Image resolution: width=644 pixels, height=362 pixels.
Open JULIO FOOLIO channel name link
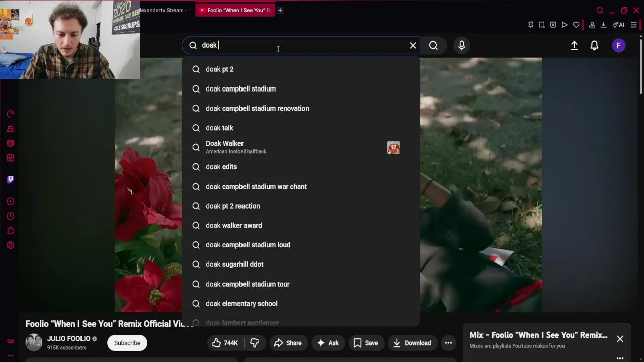click(x=68, y=339)
